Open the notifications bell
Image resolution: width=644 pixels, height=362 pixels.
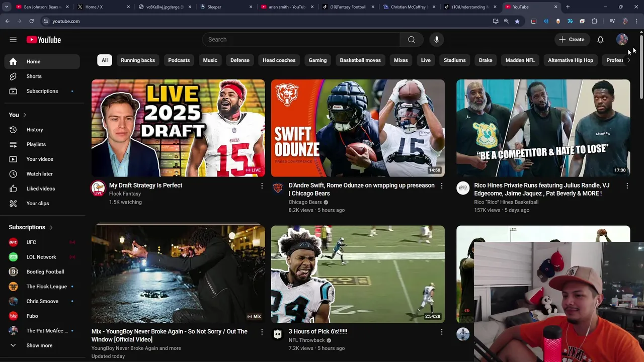600,40
